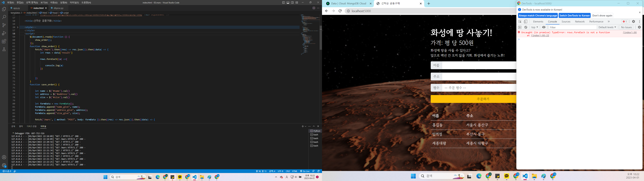This screenshot has width=644, height=181.
Task: Click Don't show again in DevTools
Action: 602,15
